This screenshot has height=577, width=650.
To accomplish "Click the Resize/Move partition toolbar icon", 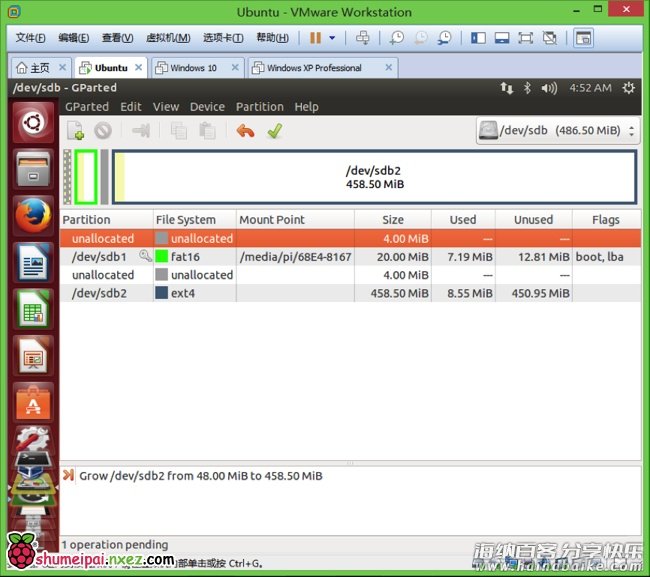I will click(x=141, y=131).
